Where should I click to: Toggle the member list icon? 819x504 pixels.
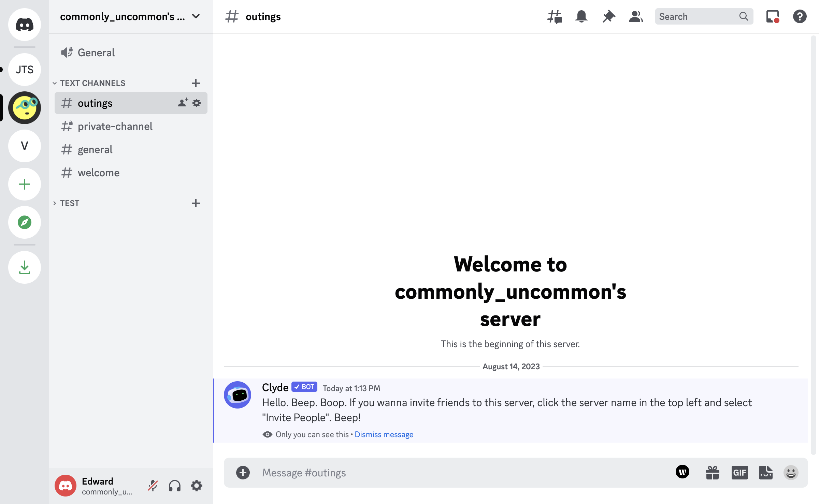[636, 16]
